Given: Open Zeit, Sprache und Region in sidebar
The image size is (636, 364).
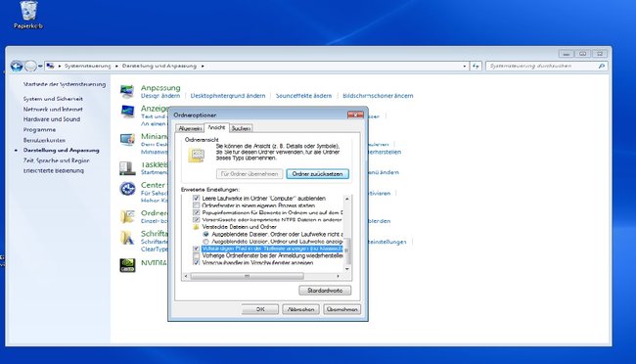Looking at the screenshot, I should 56,160.
